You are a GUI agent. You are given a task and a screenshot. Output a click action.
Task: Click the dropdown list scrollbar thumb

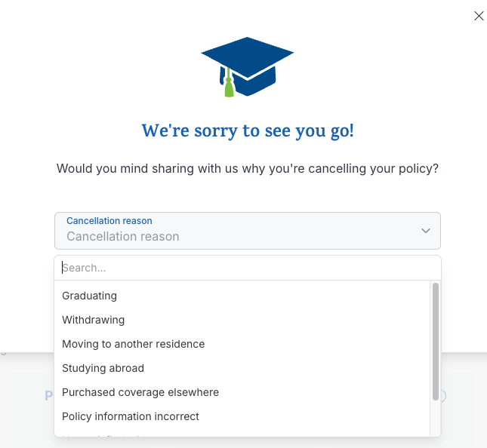click(x=436, y=341)
